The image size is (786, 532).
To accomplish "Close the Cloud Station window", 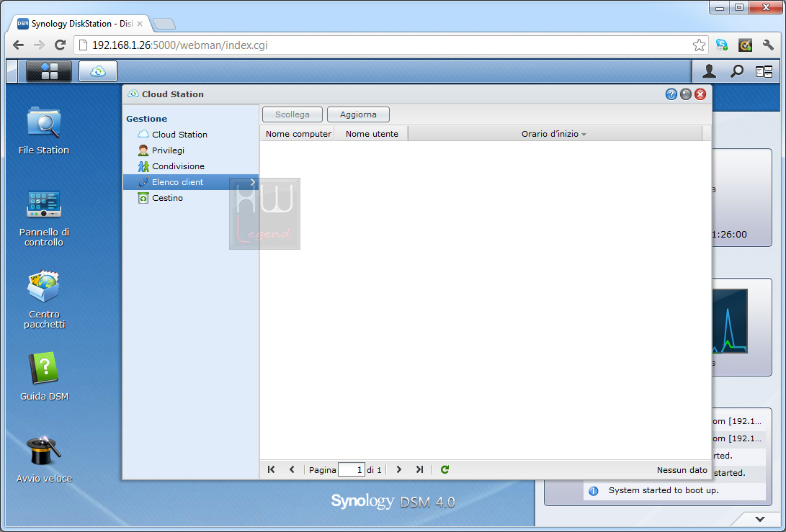I will tap(700, 94).
